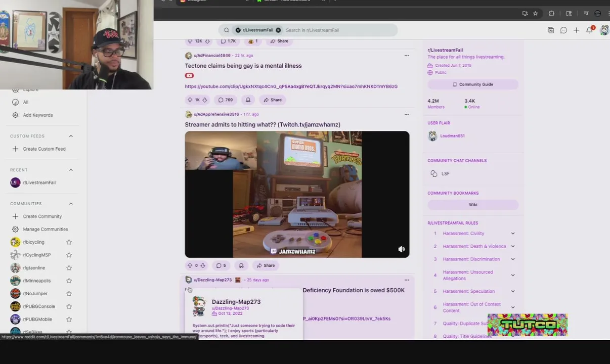The height and width of the screenshot is (364, 610).
Task: Open the browser extensions puzzle icon
Action: (551, 14)
